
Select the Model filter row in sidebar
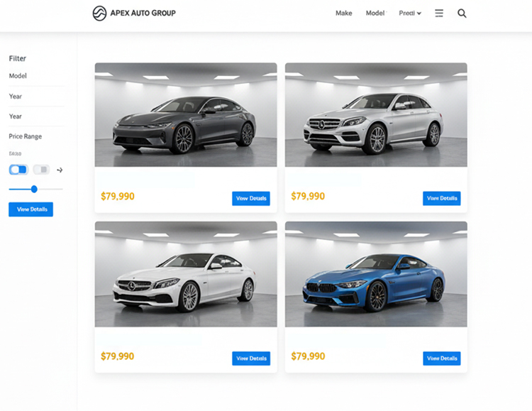coord(36,76)
